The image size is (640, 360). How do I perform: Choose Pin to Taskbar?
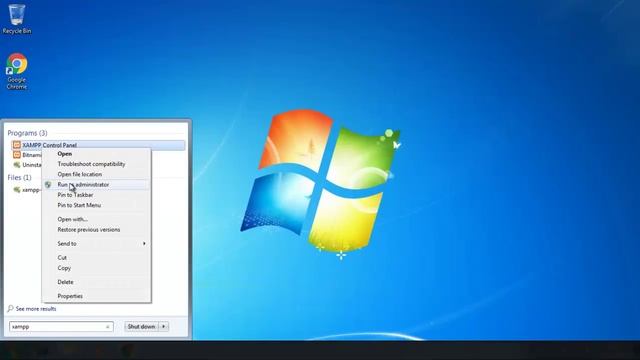click(75, 195)
